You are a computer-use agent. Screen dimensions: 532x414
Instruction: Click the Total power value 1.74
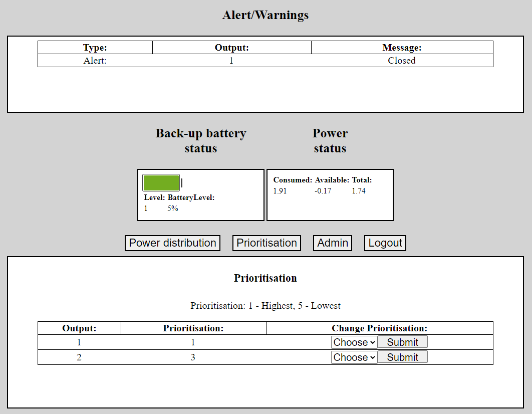click(359, 191)
